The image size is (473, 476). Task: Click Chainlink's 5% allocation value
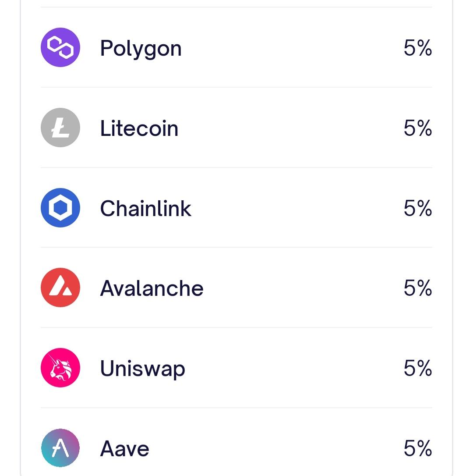coord(417,208)
